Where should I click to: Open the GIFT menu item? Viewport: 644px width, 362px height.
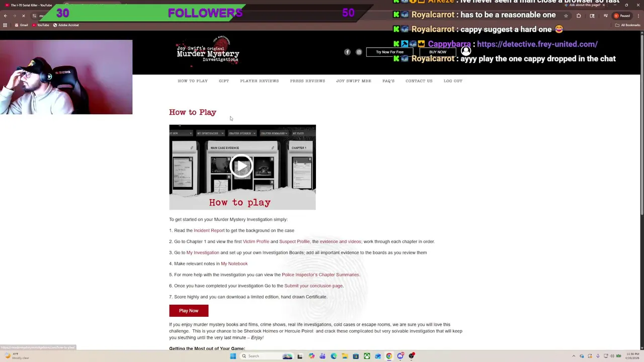tap(224, 81)
